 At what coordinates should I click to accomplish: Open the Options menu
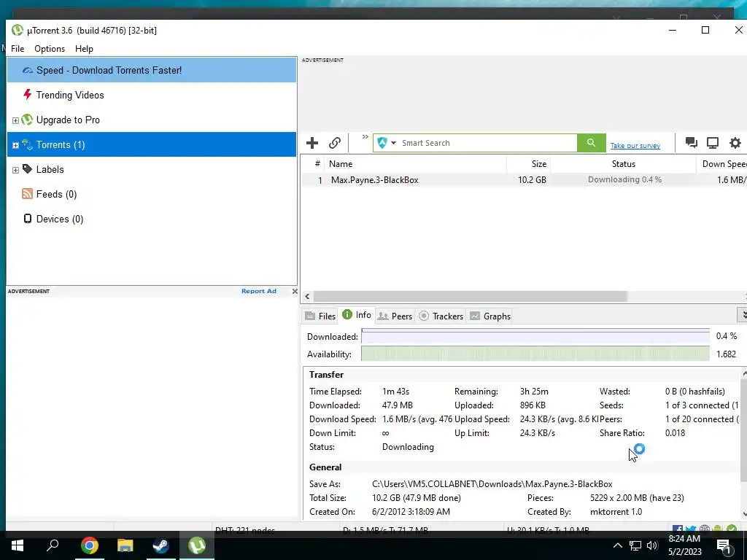(x=50, y=49)
